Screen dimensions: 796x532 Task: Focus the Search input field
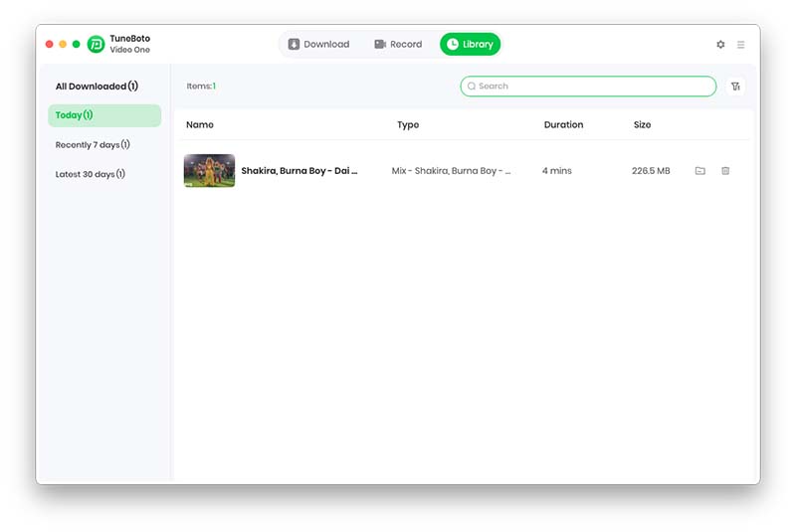588,87
